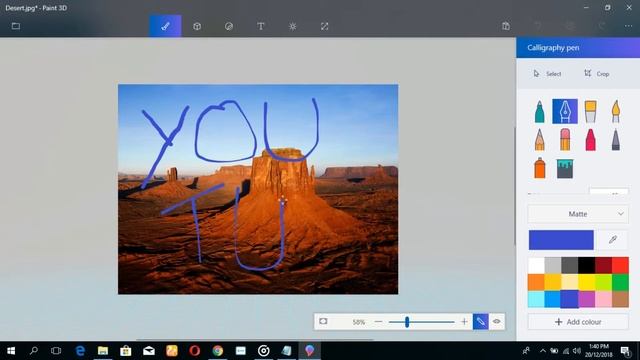Open File Explorer from taskbar

pos(103,351)
